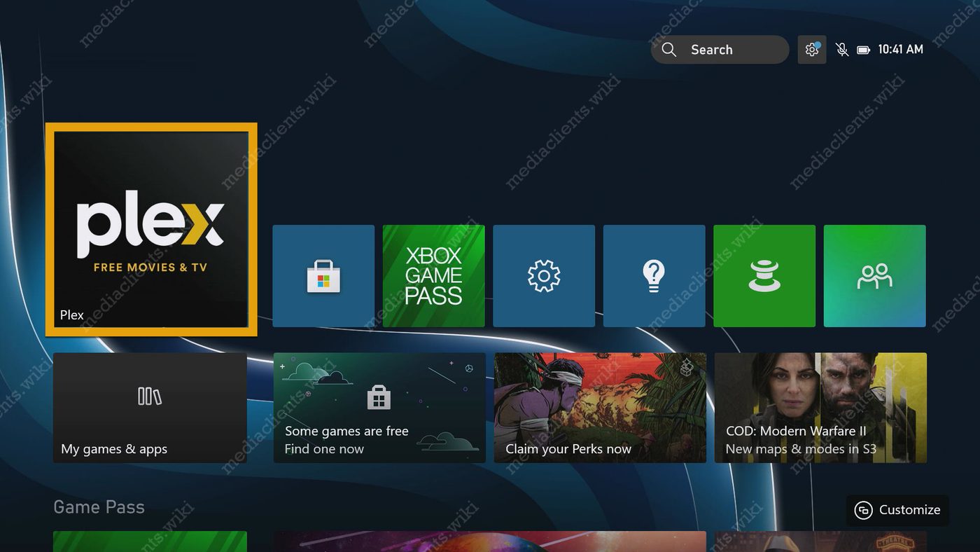Open the People friends tile
Viewport: 980px width, 552px height.
point(875,276)
